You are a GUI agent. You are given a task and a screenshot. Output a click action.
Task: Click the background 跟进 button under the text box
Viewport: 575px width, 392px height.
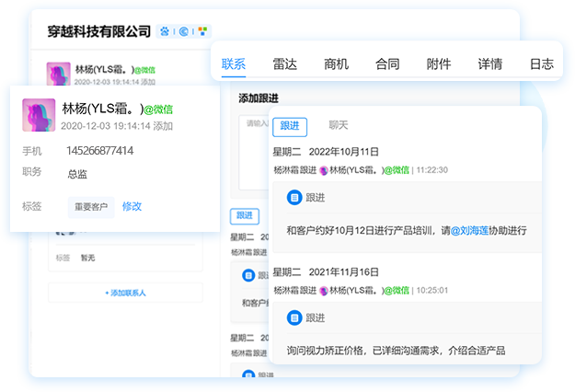245,216
